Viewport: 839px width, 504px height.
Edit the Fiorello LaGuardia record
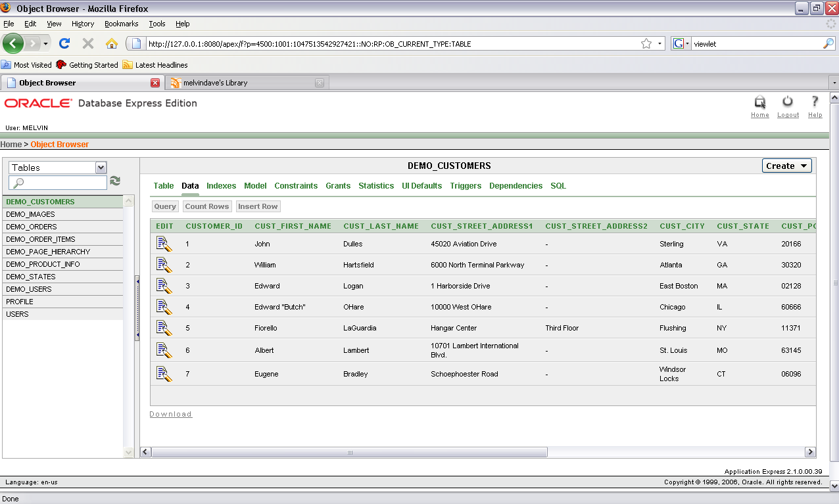[164, 328]
